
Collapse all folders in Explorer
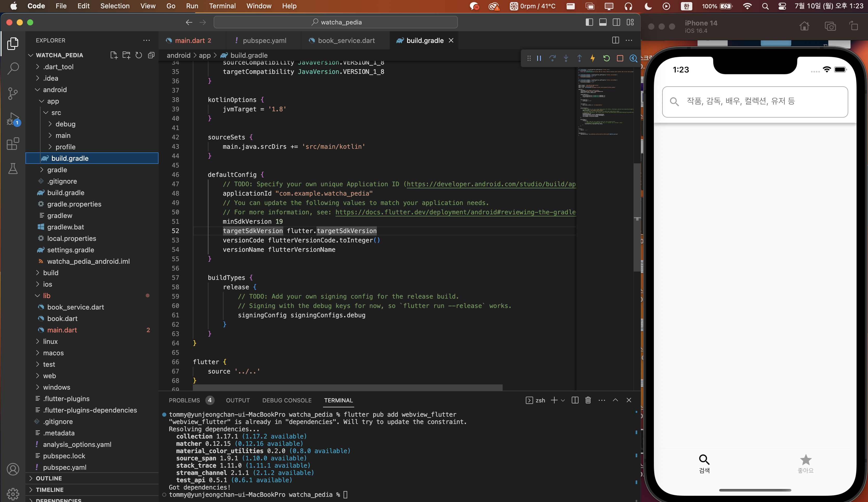pos(151,55)
